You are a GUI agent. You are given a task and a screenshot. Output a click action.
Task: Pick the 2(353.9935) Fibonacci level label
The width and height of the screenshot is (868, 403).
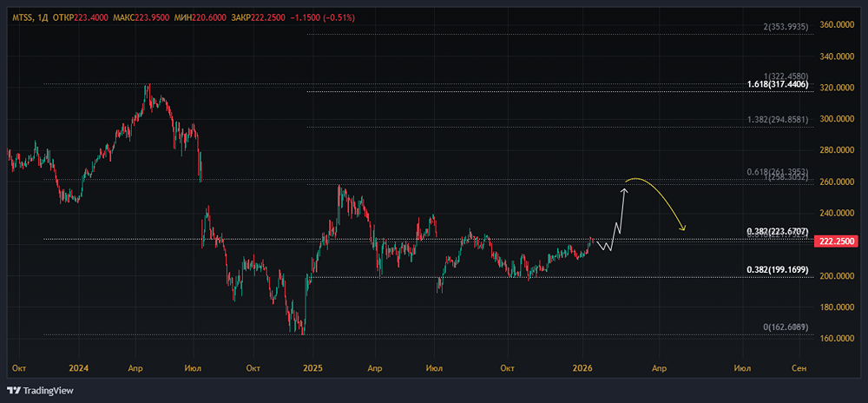(x=786, y=28)
